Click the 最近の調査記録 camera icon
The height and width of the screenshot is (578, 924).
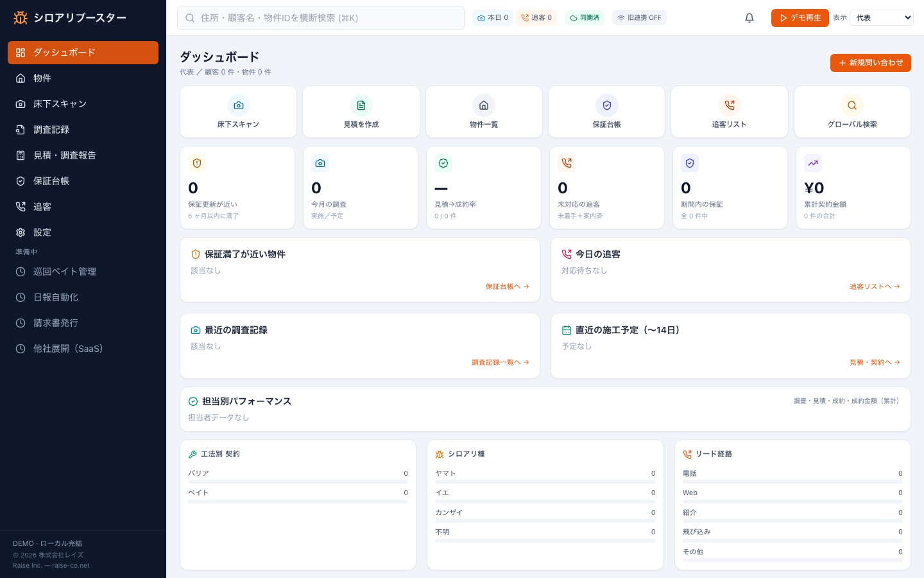(x=196, y=330)
